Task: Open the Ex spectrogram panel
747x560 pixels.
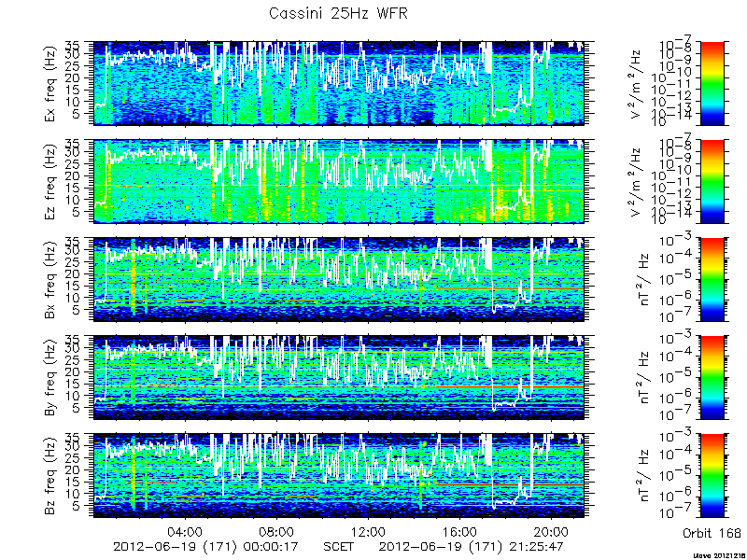Action: [x=339, y=83]
